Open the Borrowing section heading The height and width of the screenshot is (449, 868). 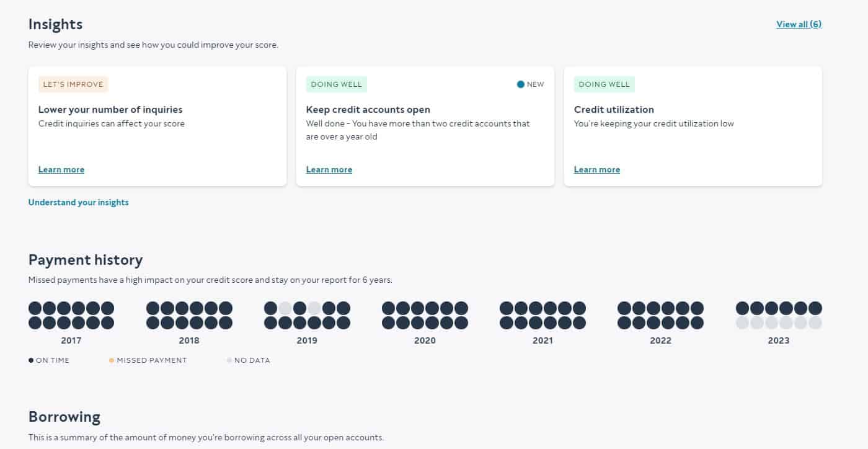64,416
